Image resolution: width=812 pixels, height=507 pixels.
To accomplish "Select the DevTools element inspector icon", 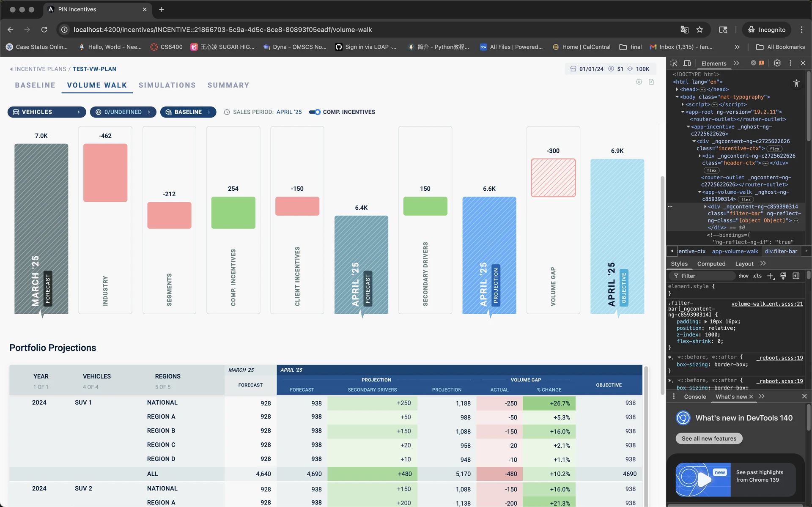I will [674, 63].
